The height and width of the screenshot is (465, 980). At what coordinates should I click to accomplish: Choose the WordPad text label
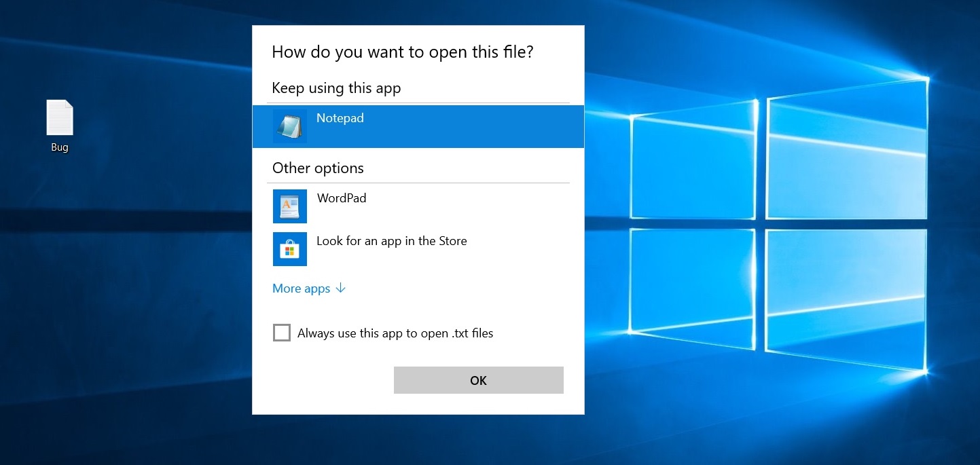pyautogui.click(x=342, y=198)
